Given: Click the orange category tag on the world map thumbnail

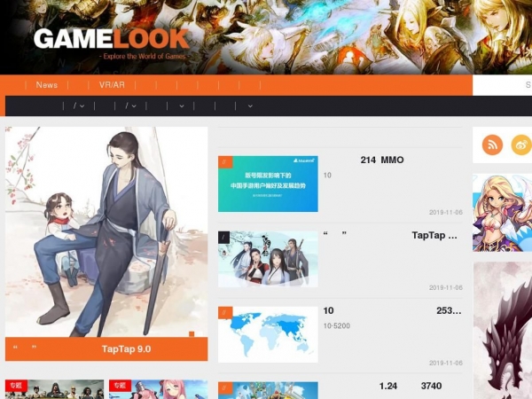Looking at the screenshot, I should [x=225, y=313].
